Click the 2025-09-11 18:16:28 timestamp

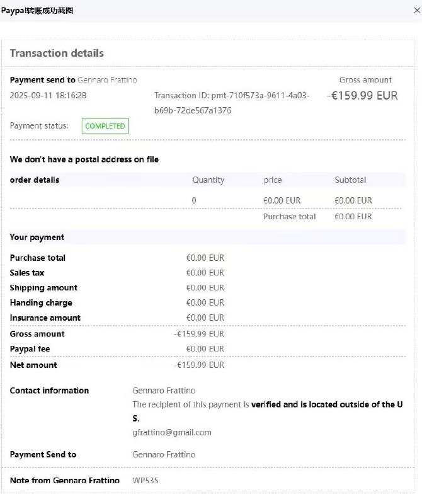[x=48, y=95]
